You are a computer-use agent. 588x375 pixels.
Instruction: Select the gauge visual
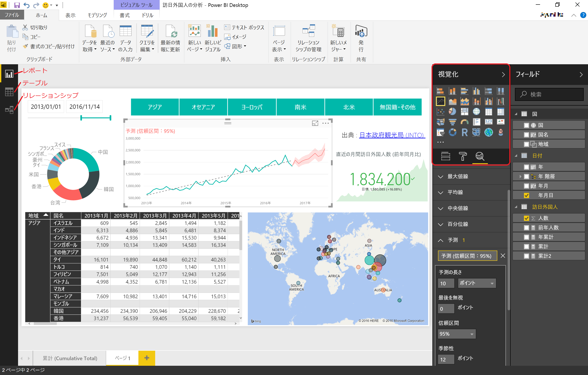pos(464,122)
